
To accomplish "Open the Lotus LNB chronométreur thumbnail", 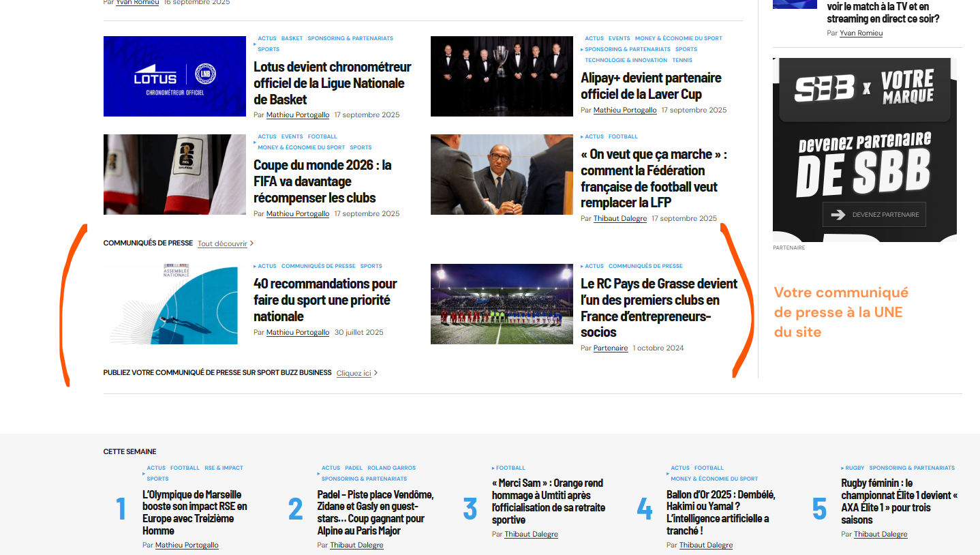I will [x=174, y=76].
